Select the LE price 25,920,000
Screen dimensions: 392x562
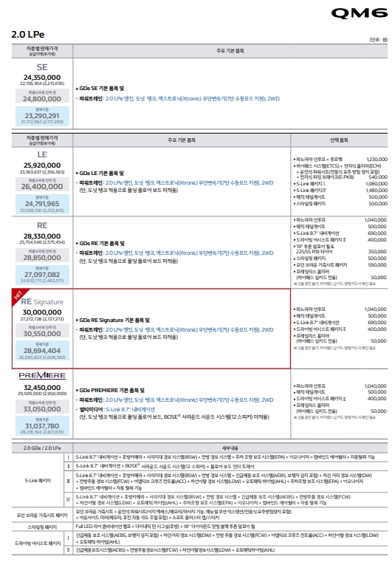point(42,165)
